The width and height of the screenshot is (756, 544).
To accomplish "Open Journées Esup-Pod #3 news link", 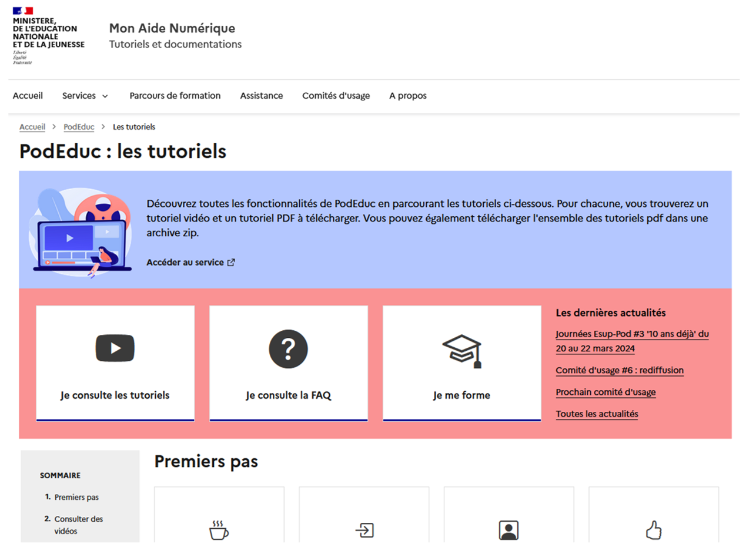I will pos(632,341).
